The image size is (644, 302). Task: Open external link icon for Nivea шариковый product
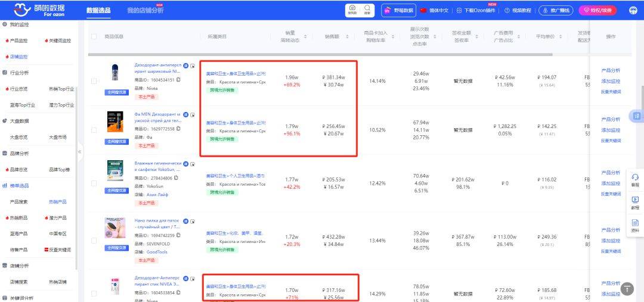pos(193,66)
